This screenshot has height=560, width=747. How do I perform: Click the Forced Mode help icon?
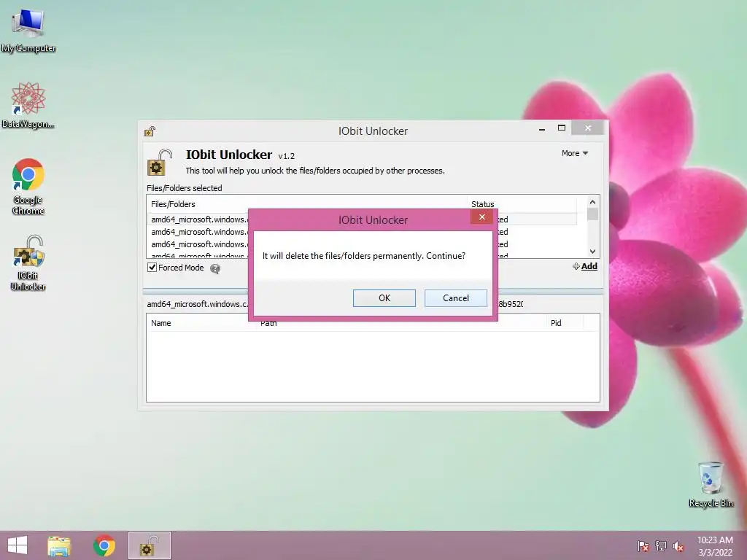(x=215, y=269)
